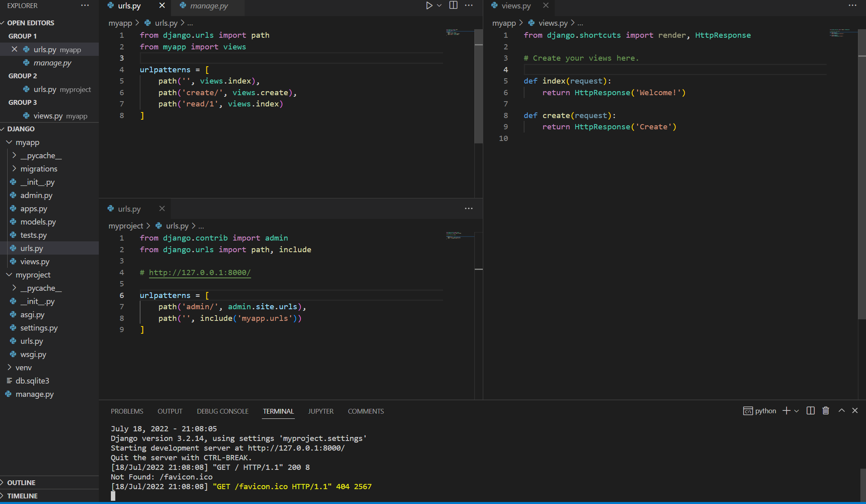Screen dimensions: 866x504
Task: Open the run button dropdown arrow
Action: (x=439, y=6)
